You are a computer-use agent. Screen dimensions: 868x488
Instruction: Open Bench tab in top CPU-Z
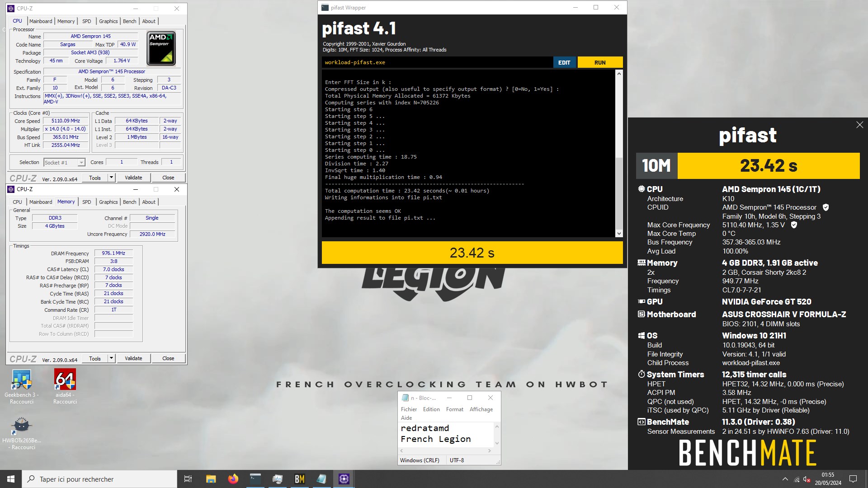tap(129, 21)
